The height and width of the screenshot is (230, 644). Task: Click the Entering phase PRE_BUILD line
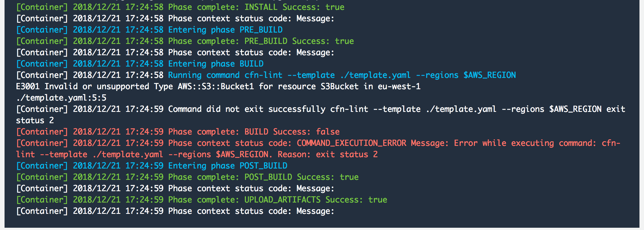coord(149,30)
